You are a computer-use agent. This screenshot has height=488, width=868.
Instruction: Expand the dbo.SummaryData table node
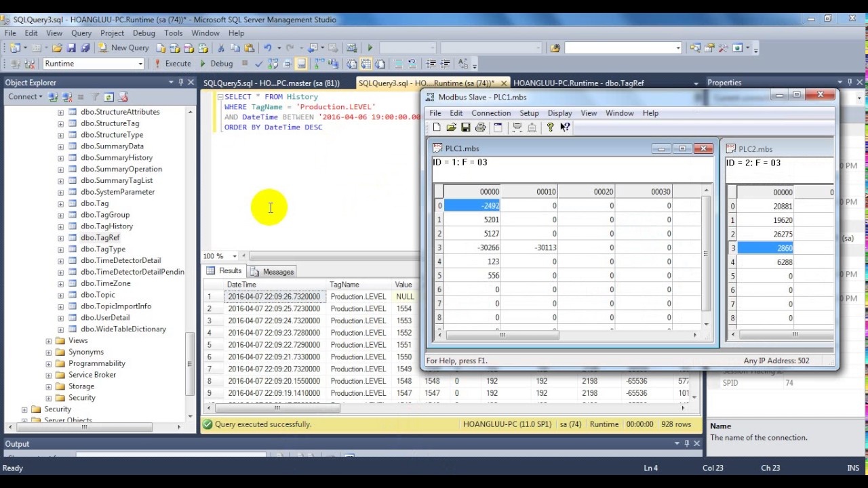click(x=60, y=146)
